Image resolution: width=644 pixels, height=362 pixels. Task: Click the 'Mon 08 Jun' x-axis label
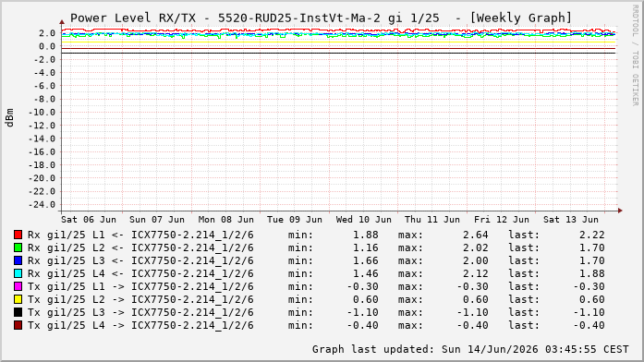pos(225,220)
